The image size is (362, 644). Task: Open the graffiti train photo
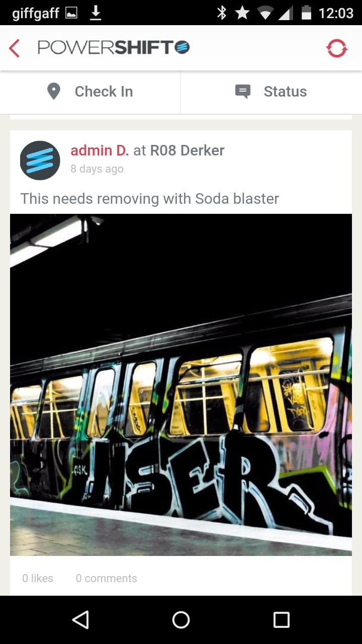(181, 385)
